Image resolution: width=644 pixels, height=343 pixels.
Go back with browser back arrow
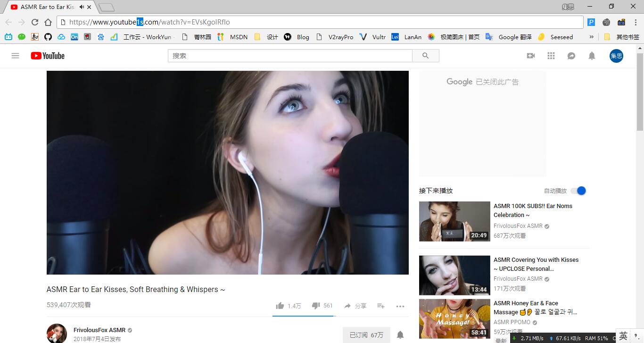(8, 22)
